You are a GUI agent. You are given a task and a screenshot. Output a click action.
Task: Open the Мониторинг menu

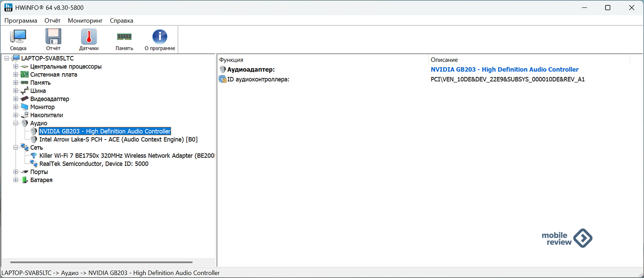(x=85, y=21)
